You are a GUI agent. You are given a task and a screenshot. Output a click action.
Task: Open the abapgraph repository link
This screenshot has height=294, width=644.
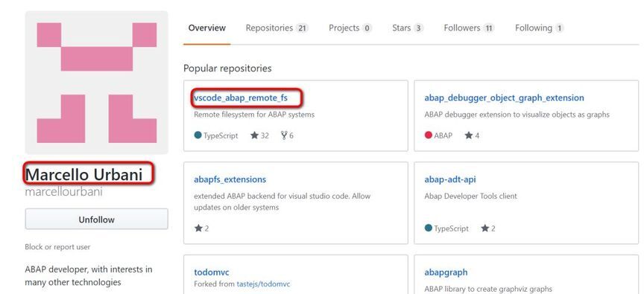click(x=446, y=272)
